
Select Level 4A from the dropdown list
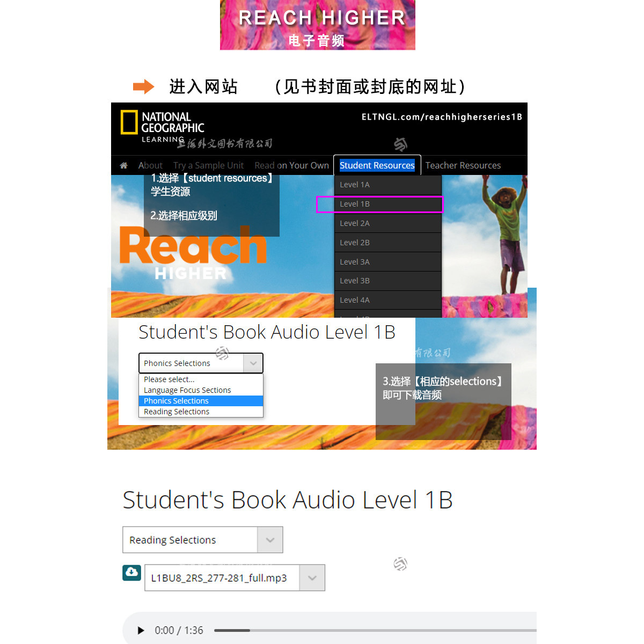[x=387, y=300]
